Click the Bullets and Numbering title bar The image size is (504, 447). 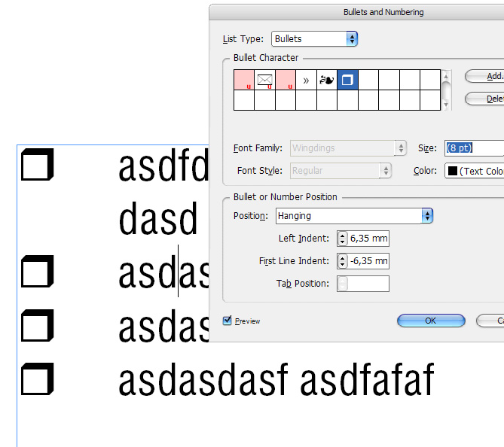pyautogui.click(x=356, y=12)
